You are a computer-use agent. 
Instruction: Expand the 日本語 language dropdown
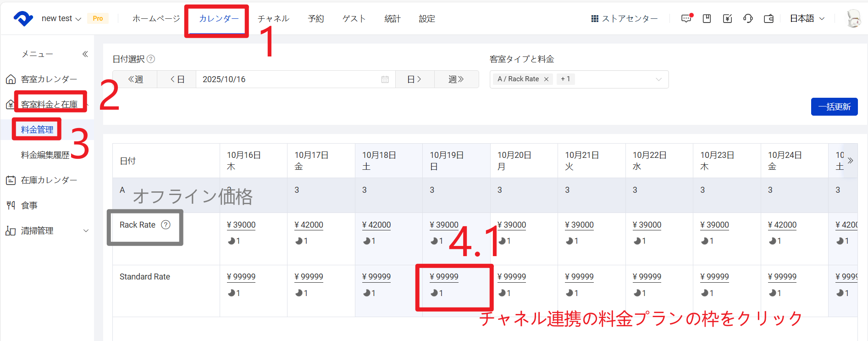[807, 19]
